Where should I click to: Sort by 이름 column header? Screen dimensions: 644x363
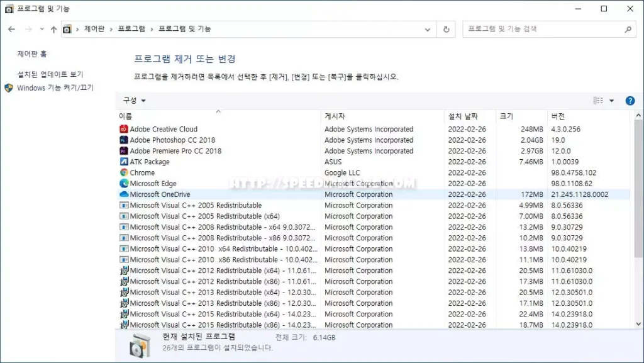click(x=218, y=116)
